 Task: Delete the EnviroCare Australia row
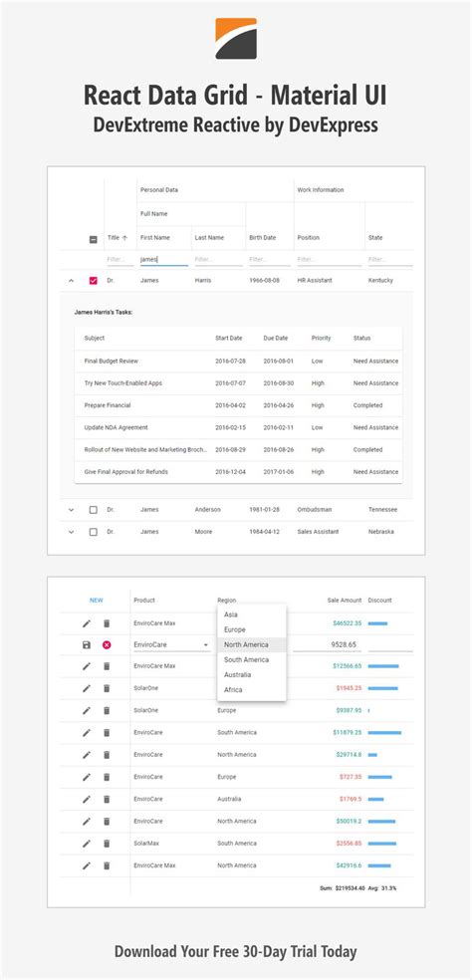[x=107, y=799]
